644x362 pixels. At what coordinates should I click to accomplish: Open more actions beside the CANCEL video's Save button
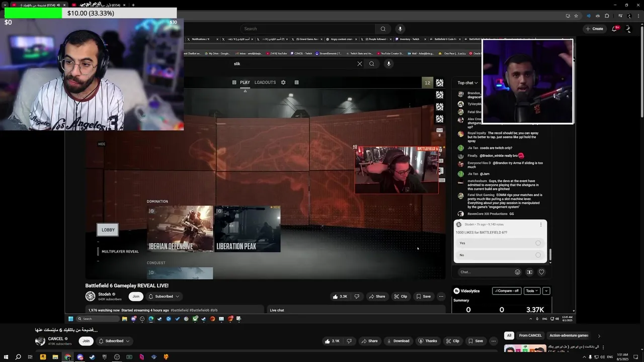[493, 341]
